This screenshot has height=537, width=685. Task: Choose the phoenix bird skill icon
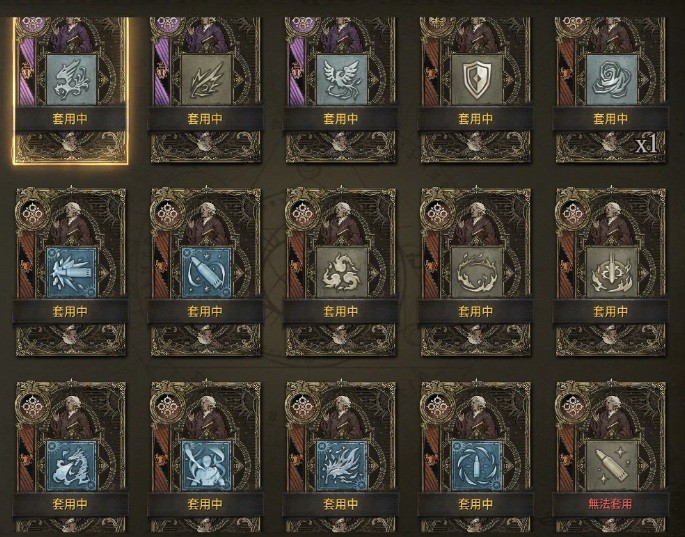click(x=341, y=80)
